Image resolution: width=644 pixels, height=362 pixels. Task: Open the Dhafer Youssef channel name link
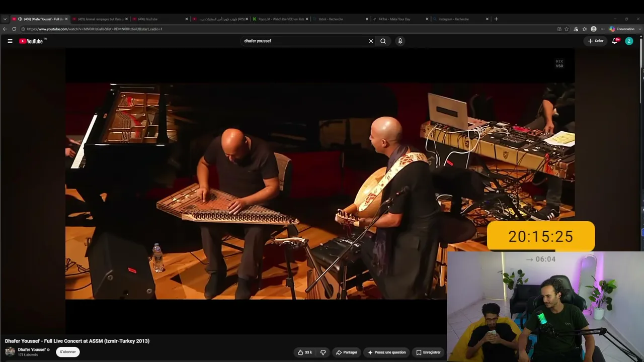(32, 349)
